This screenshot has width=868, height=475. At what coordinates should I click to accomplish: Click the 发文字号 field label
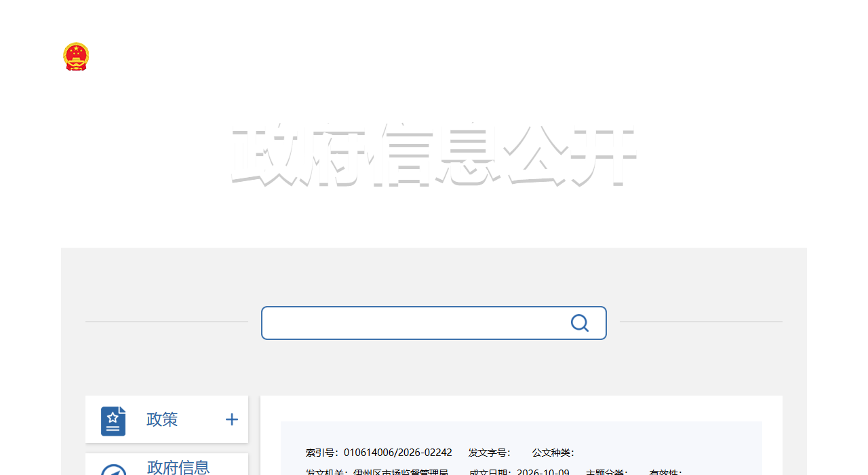point(490,453)
